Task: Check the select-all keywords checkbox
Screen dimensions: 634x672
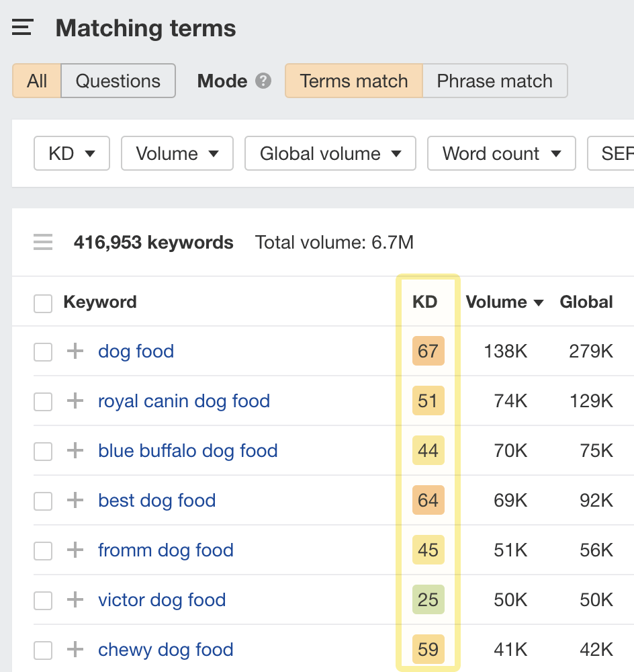Action: pos(42,303)
